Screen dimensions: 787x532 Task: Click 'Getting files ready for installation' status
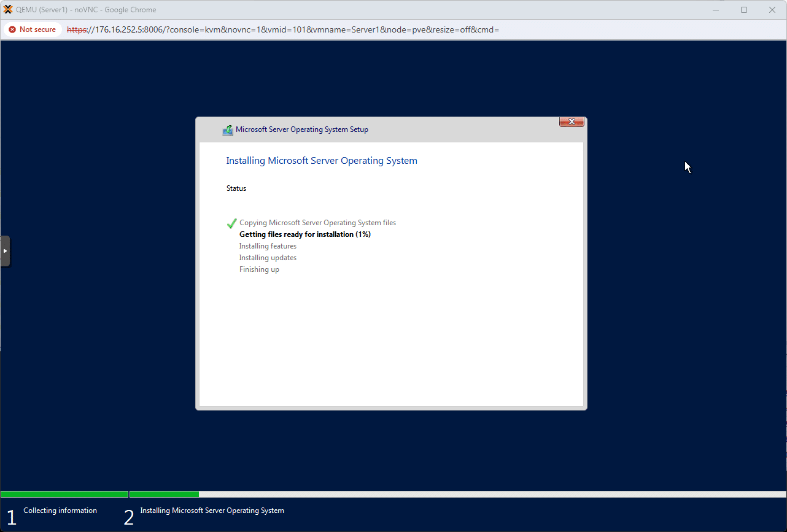[x=304, y=234]
